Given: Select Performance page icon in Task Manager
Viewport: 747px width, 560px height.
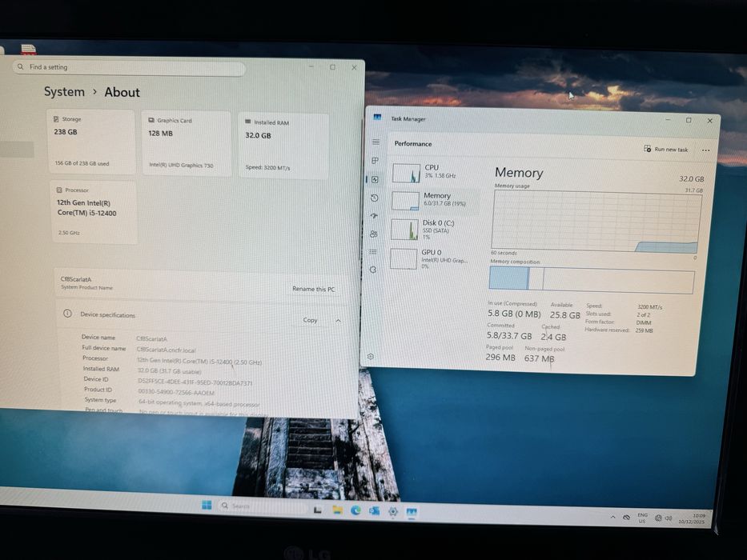Looking at the screenshot, I should tap(375, 179).
